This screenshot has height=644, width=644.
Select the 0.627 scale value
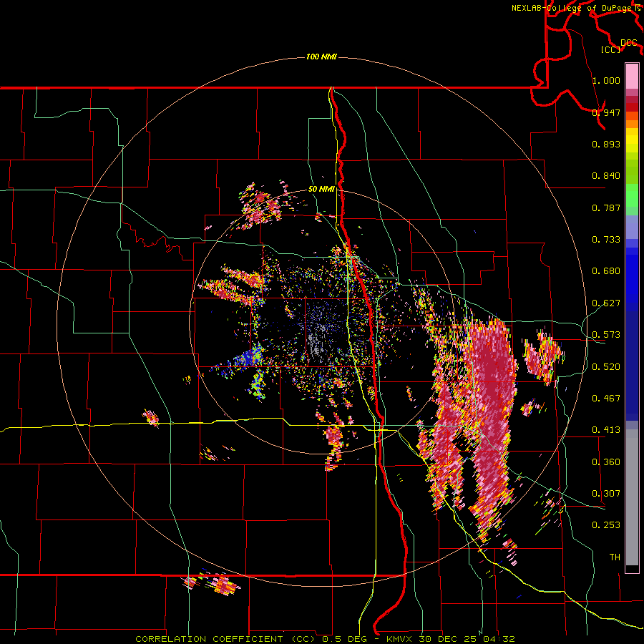tap(606, 303)
